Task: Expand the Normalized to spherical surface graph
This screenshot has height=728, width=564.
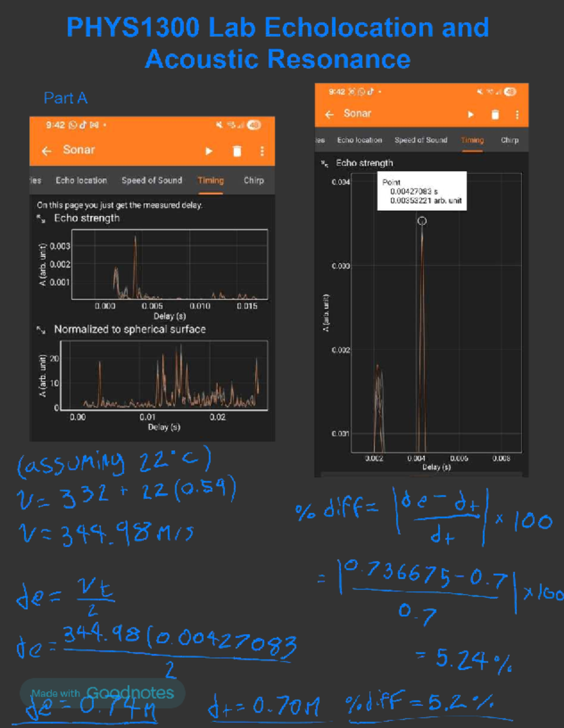Action: click(41, 330)
